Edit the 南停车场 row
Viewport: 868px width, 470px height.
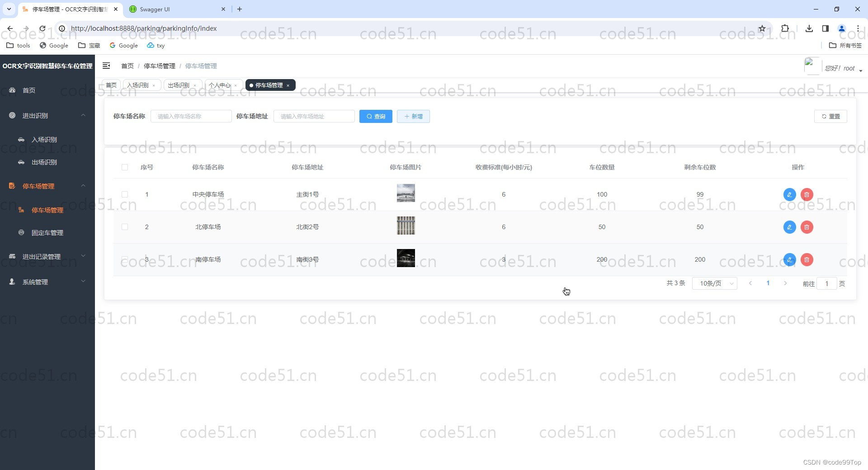pos(789,259)
